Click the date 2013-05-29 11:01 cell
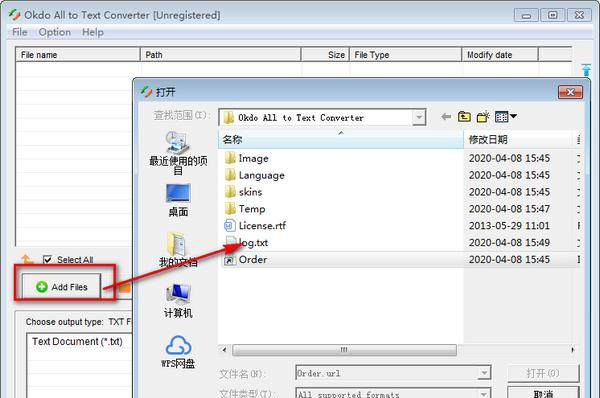Image resolution: width=600 pixels, height=398 pixels. click(x=509, y=225)
